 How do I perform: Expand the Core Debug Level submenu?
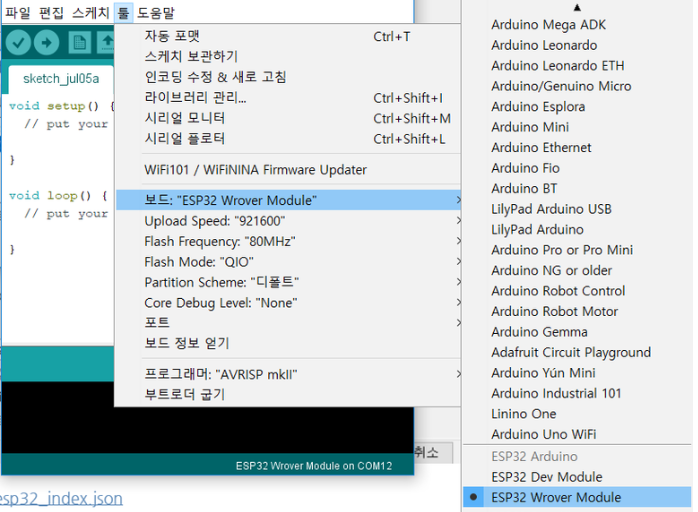288,303
